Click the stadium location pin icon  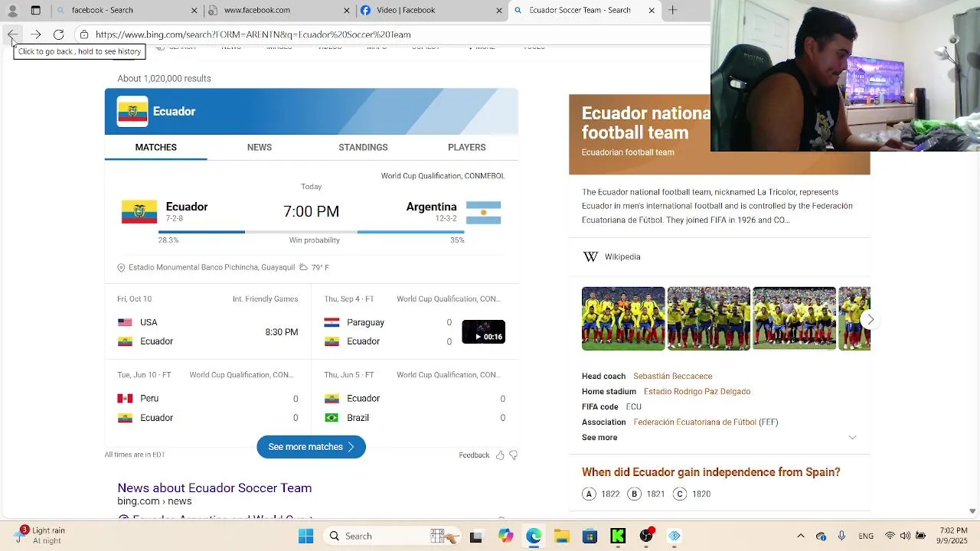coord(121,268)
